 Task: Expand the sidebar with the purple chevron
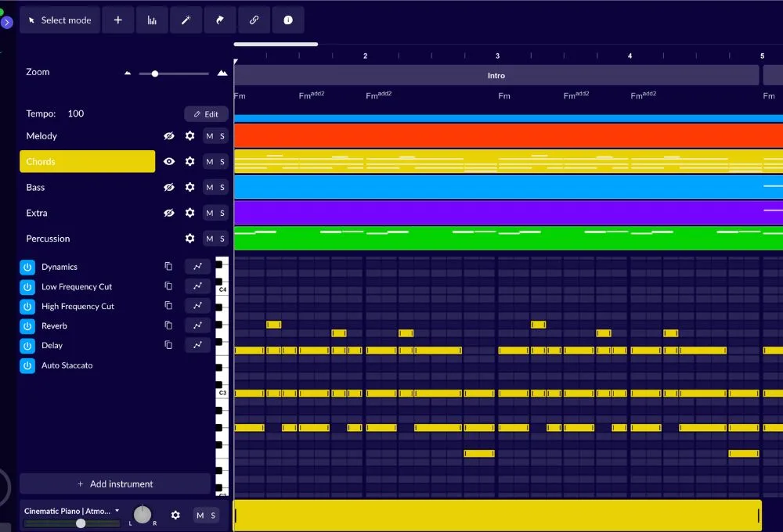pos(6,22)
